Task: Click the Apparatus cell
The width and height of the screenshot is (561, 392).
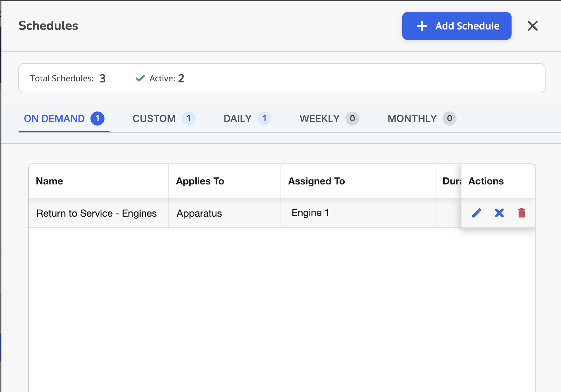Action: (225, 213)
